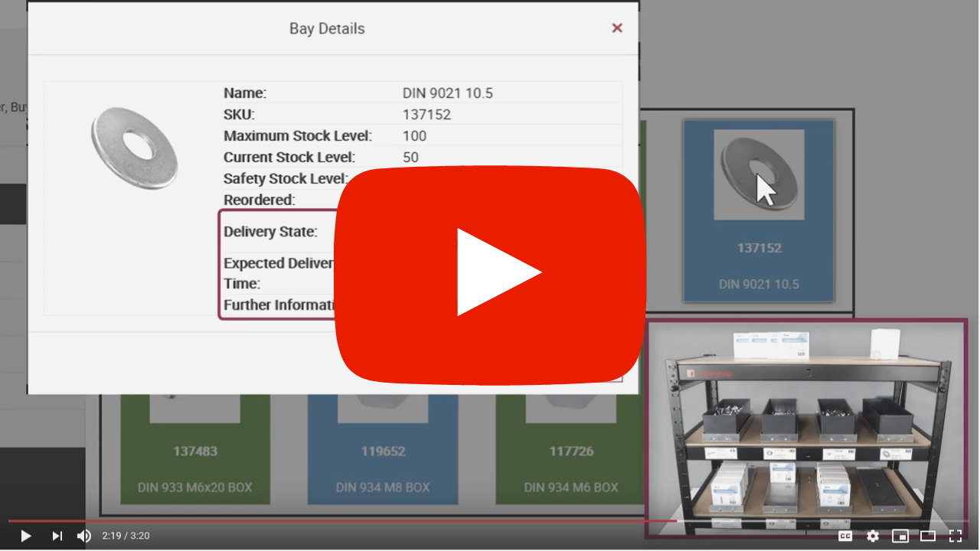980x551 pixels.
Task: Click the Name: label
Action: [x=245, y=93]
